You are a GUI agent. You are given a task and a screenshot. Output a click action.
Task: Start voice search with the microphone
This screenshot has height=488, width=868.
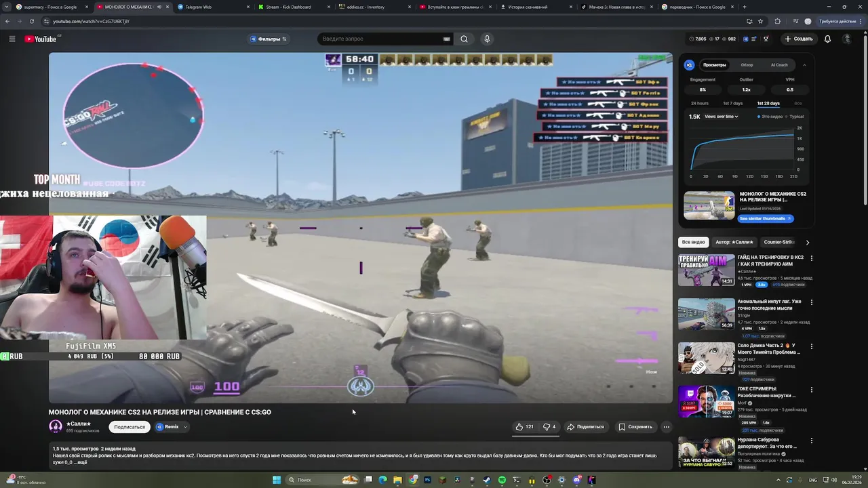tap(487, 39)
